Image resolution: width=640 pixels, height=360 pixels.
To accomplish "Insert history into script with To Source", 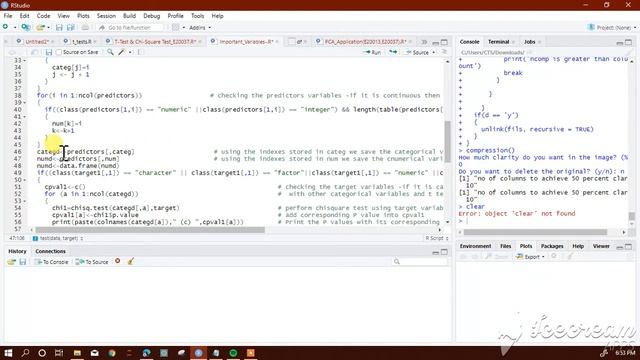I will [x=92, y=262].
